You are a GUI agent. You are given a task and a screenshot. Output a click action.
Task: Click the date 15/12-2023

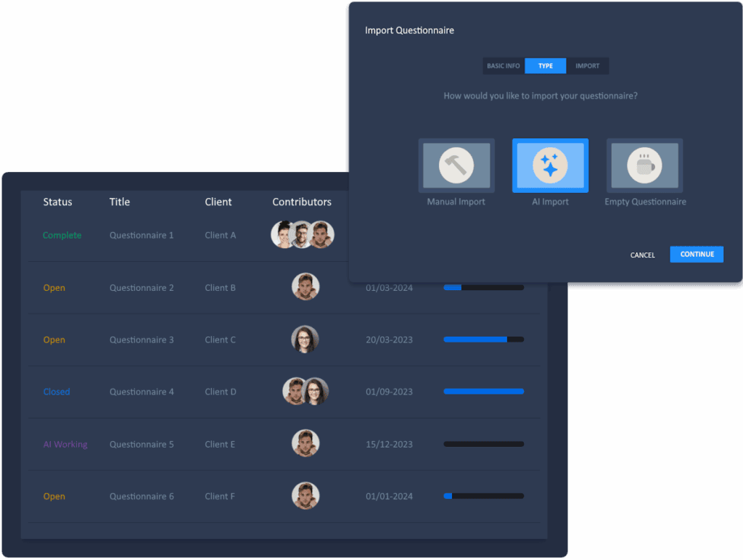(389, 445)
